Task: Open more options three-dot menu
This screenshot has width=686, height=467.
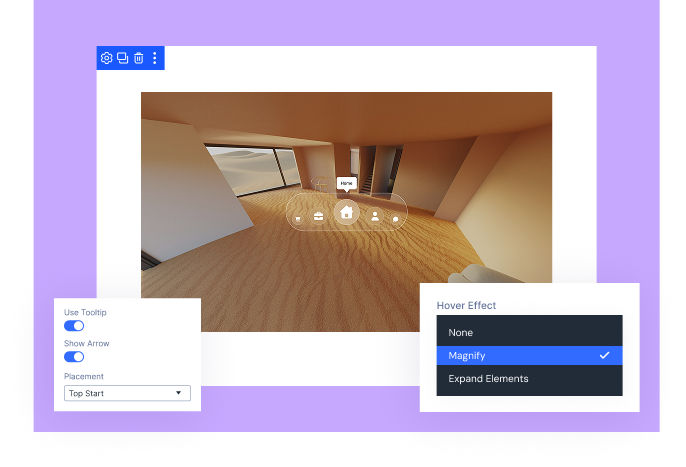Action: click(154, 58)
